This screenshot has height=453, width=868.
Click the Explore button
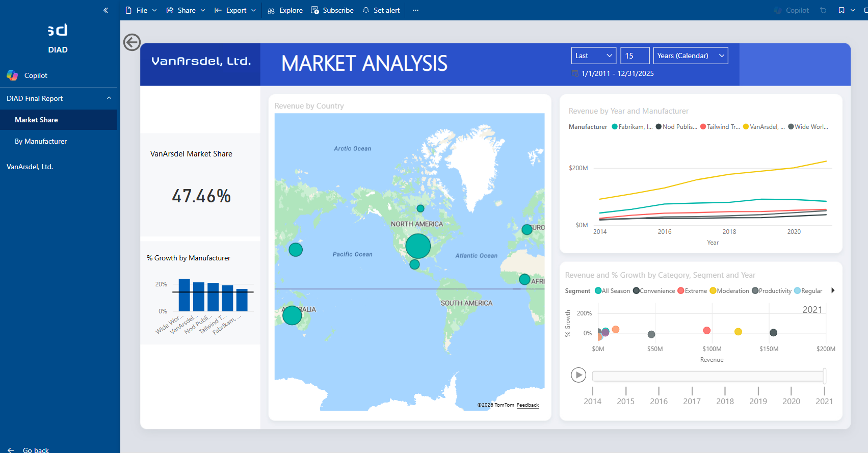pos(285,10)
